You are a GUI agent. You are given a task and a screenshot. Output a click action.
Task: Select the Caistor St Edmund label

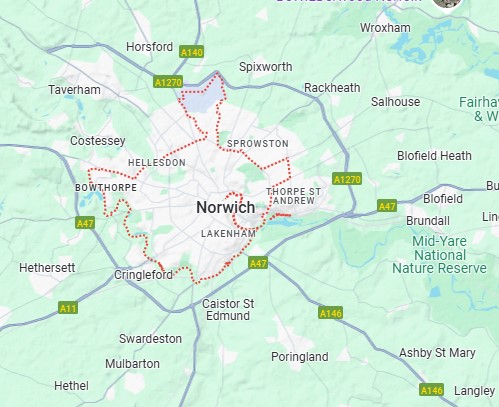(228, 310)
